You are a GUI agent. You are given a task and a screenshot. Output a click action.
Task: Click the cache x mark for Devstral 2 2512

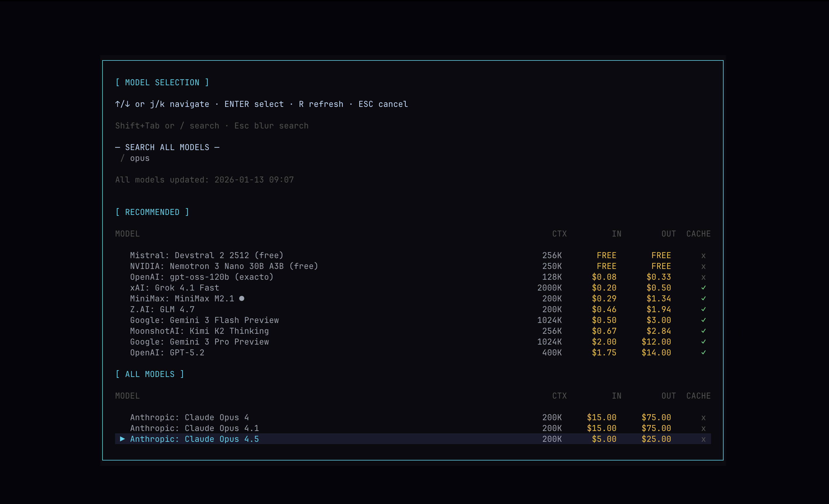pyautogui.click(x=703, y=256)
